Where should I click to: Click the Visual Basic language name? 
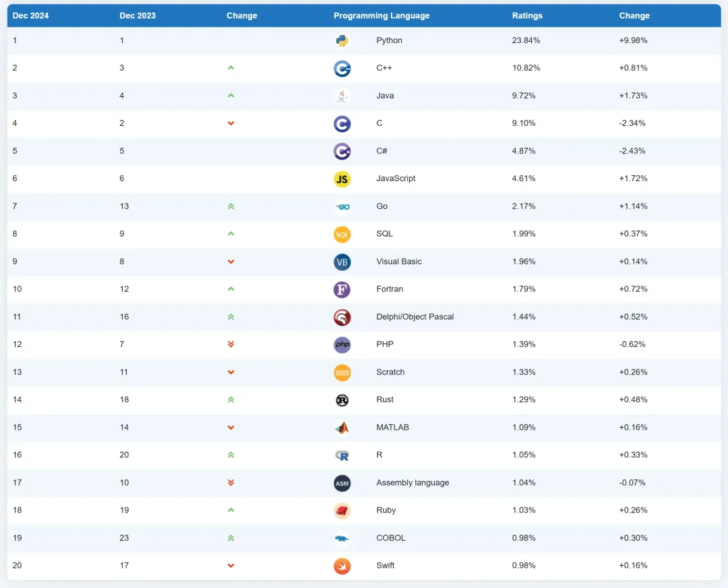click(399, 261)
